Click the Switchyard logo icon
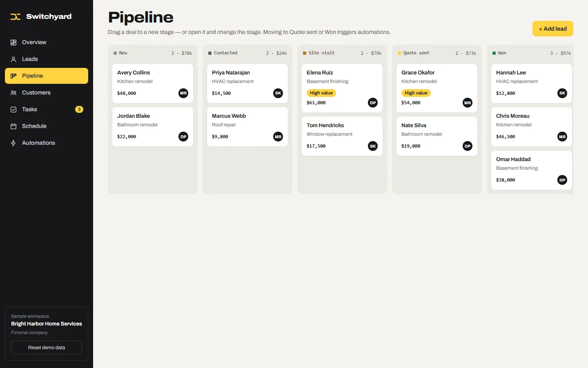 (x=16, y=17)
